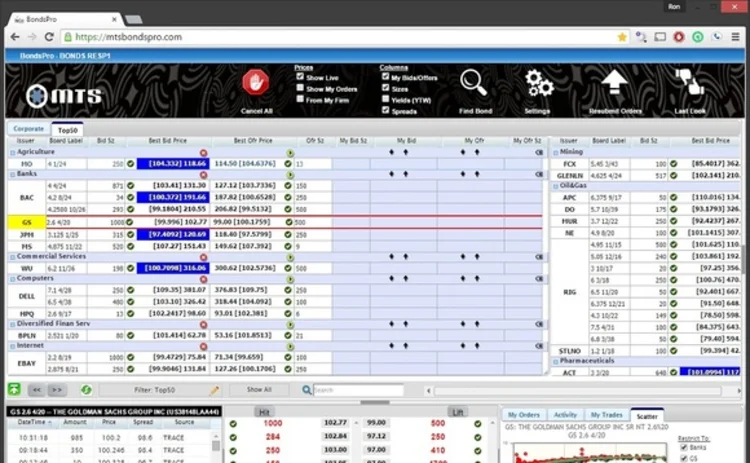Toggle Restrict To Banks checkbox

[x=684, y=448]
